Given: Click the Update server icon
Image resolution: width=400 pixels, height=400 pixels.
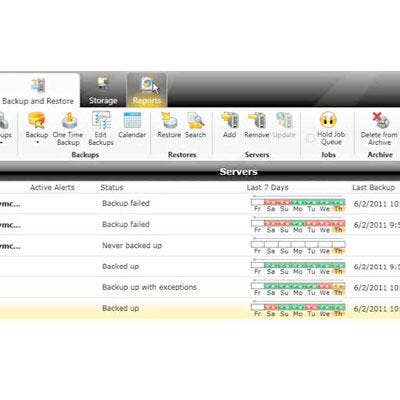Looking at the screenshot, I should click(x=284, y=125).
